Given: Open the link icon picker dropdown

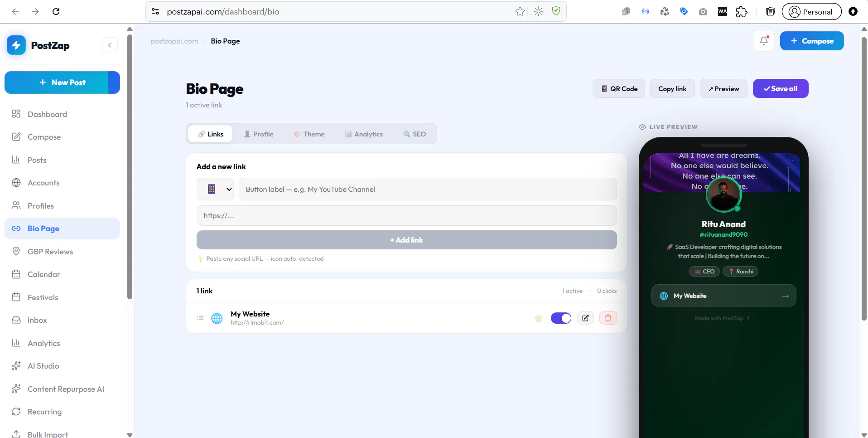Looking at the screenshot, I should [x=215, y=189].
